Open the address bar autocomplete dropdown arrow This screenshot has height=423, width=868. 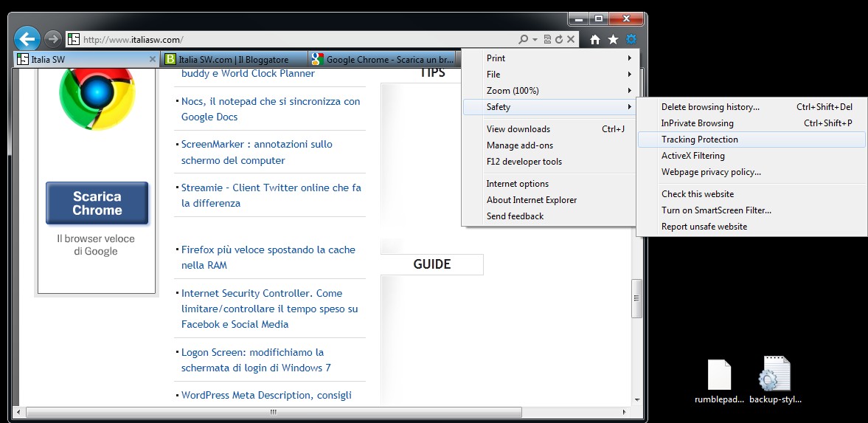point(535,39)
